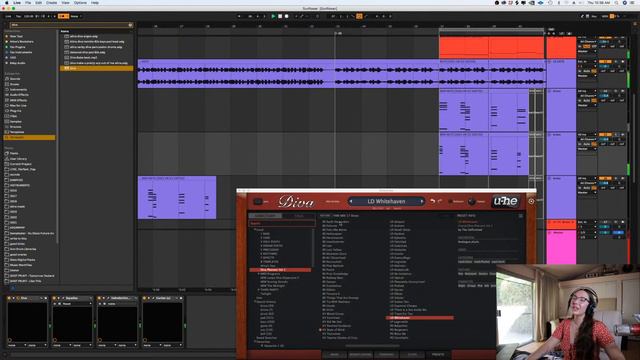Open User Library under Places

click(x=18, y=159)
